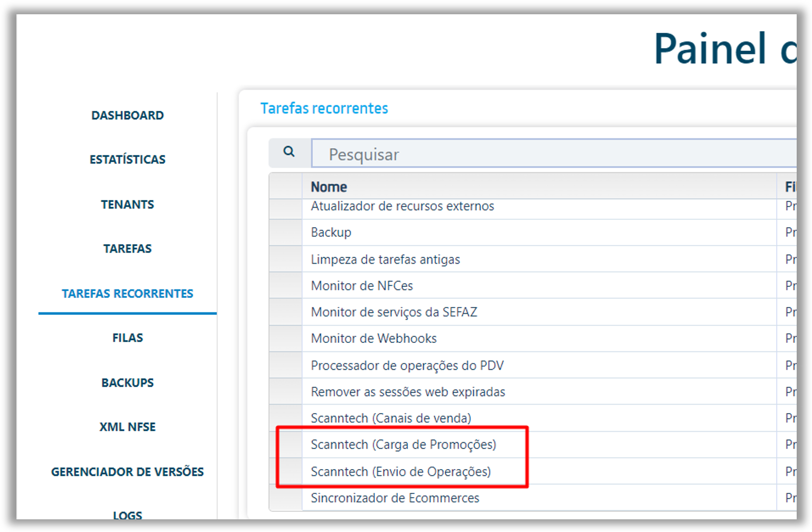Select row marker for Sincronizador de Ecommerces
The width and height of the screenshot is (812, 532).
click(285, 498)
